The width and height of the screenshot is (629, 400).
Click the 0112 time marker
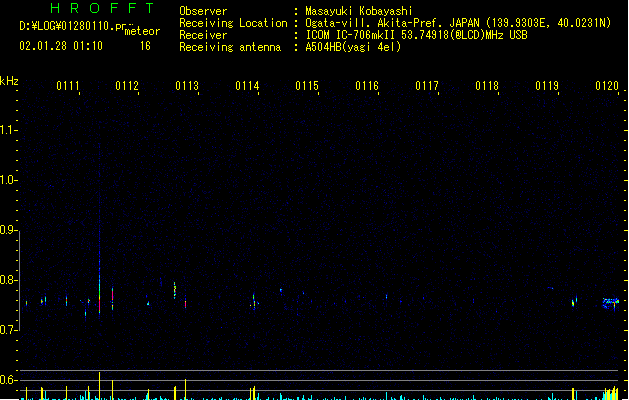coord(127,86)
